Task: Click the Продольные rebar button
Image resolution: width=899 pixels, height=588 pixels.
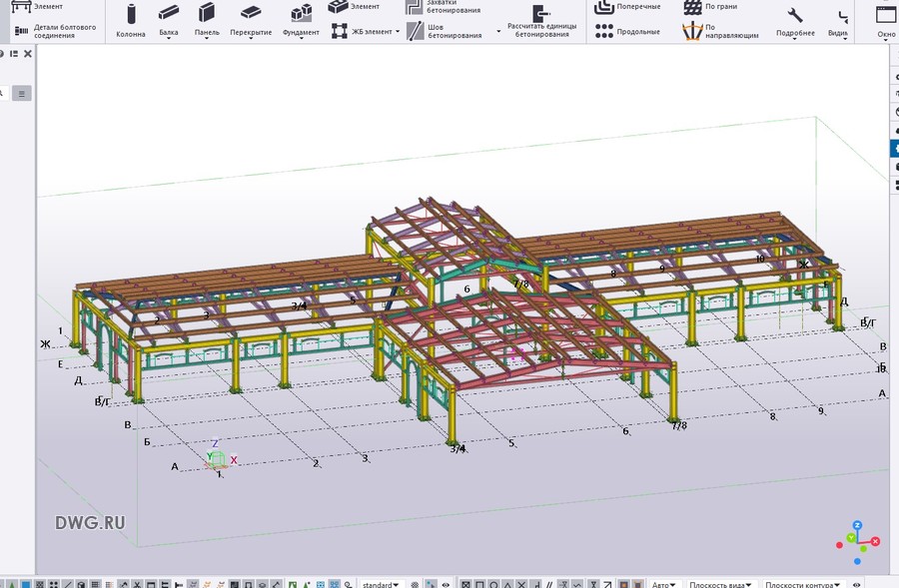Action: point(603,31)
